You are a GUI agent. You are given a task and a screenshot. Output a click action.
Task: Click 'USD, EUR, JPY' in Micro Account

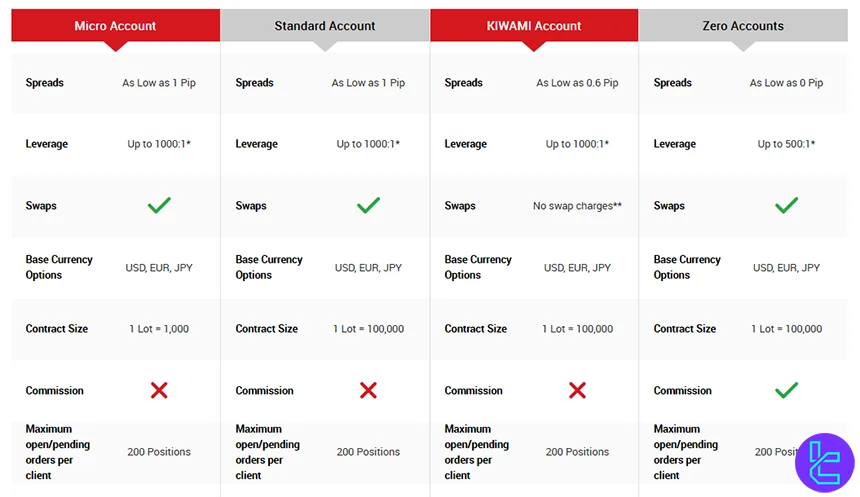(159, 268)
